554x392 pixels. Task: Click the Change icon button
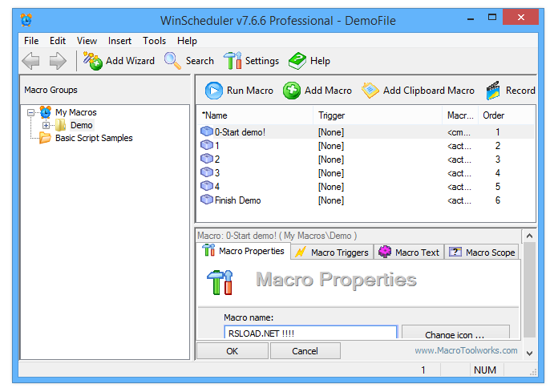[455, 333]
